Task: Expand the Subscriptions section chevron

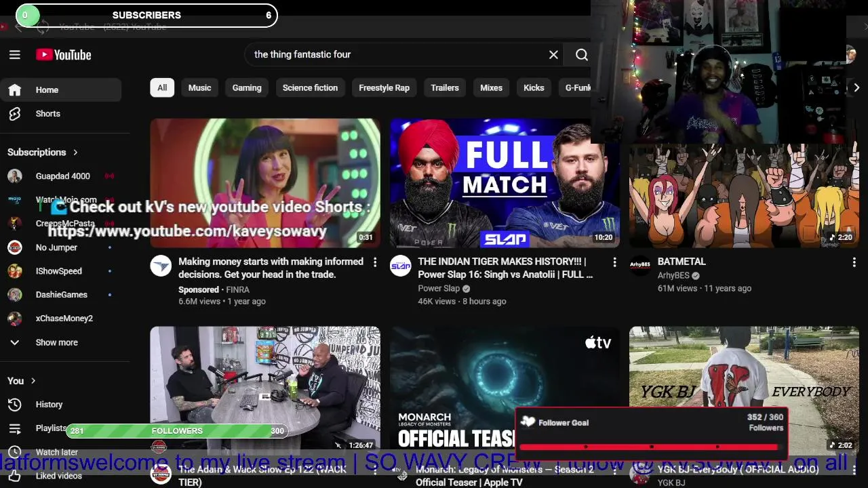Action: (x=75, y=152)
